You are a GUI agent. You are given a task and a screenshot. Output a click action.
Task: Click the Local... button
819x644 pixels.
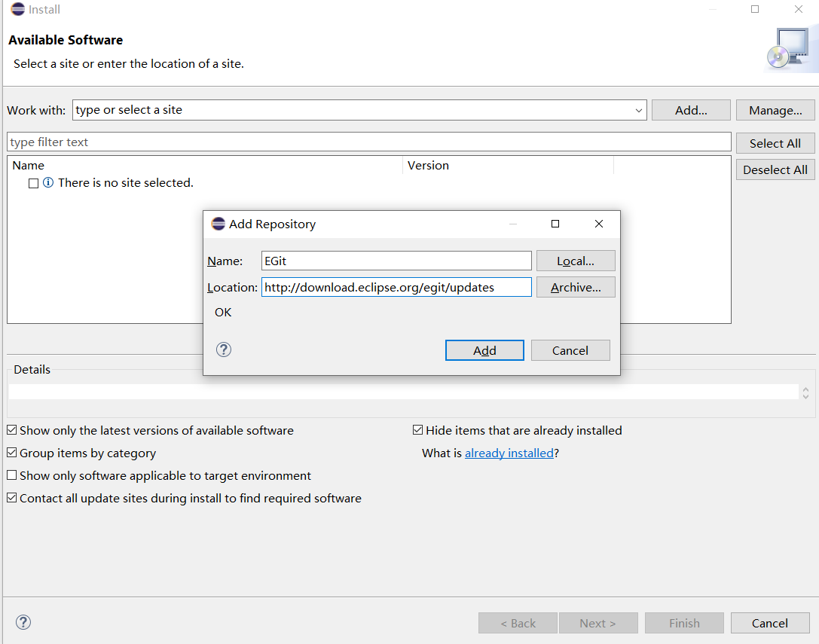tap(576, 261)
